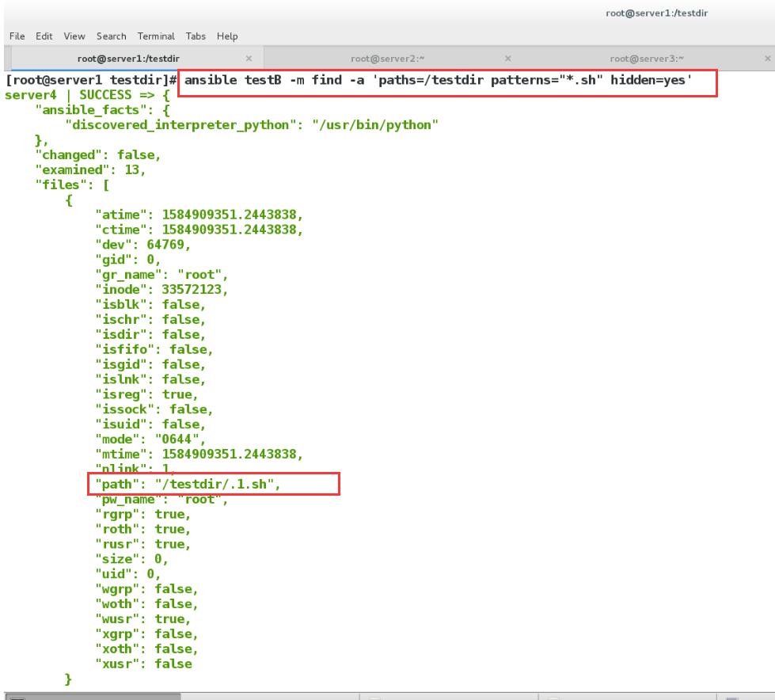Click the "dev": 64769 line

[x=142, y=245]
